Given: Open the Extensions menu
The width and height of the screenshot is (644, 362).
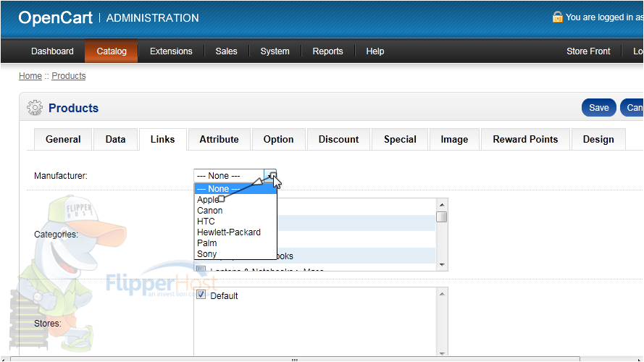Looking at the screenshot, I should [171, 51].
